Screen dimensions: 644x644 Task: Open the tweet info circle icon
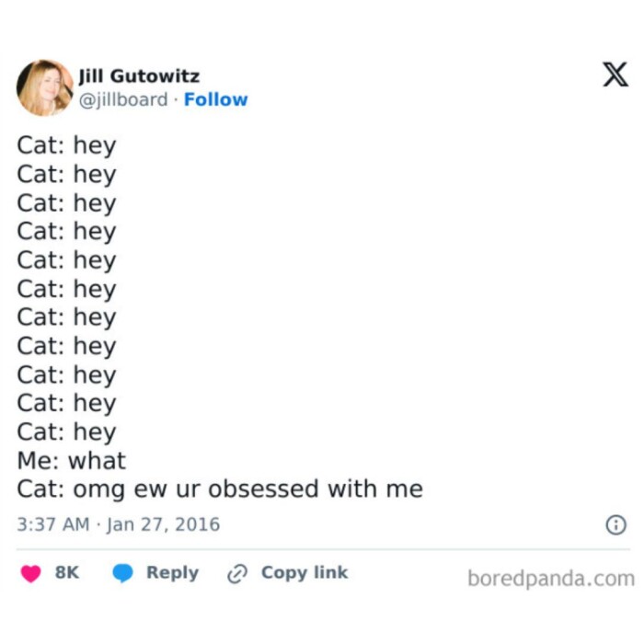615,524
